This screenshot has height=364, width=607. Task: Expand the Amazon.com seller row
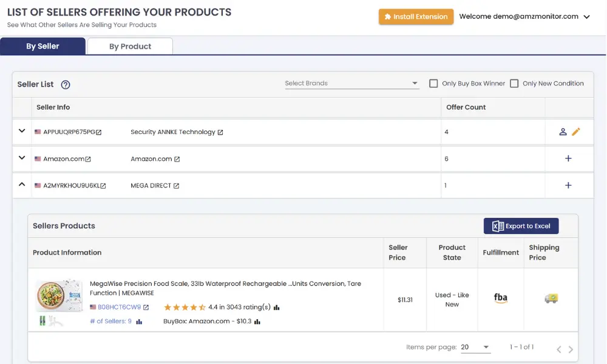[x=22, y=158]
